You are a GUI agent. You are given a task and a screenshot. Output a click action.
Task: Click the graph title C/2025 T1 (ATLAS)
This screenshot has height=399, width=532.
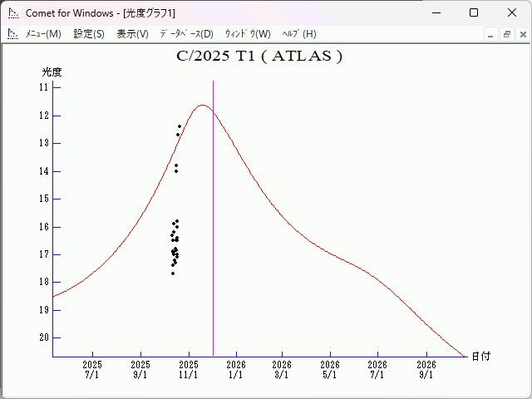[x=259, y=57]
